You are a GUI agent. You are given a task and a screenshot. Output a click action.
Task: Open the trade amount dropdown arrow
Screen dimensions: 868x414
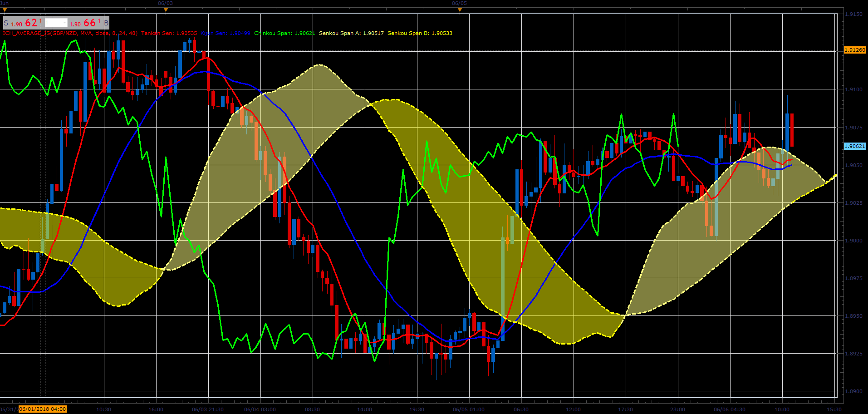(64, 23)
